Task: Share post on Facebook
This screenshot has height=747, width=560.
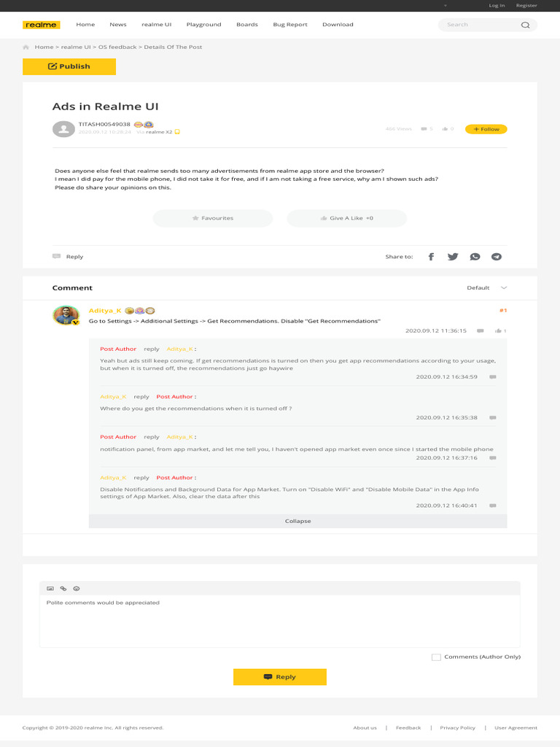Action: click(431, 257)
